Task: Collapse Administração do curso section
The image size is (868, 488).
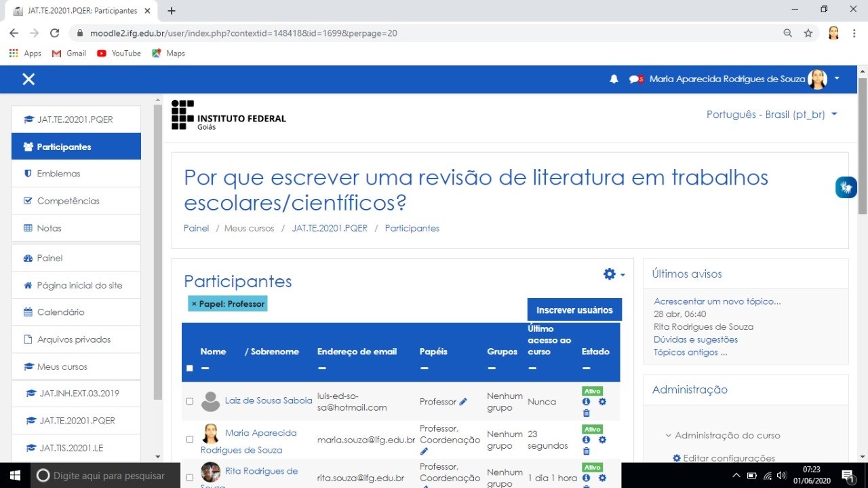Action: pyautogui.click(x=723, y=435)
